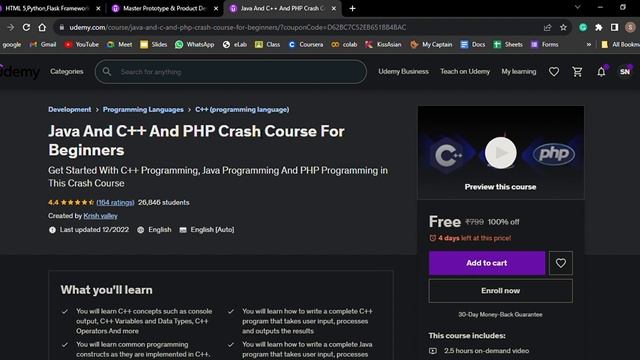The image size is (640, 360).
Task: Focus the Search for anything field
Action: coord(231,72)
